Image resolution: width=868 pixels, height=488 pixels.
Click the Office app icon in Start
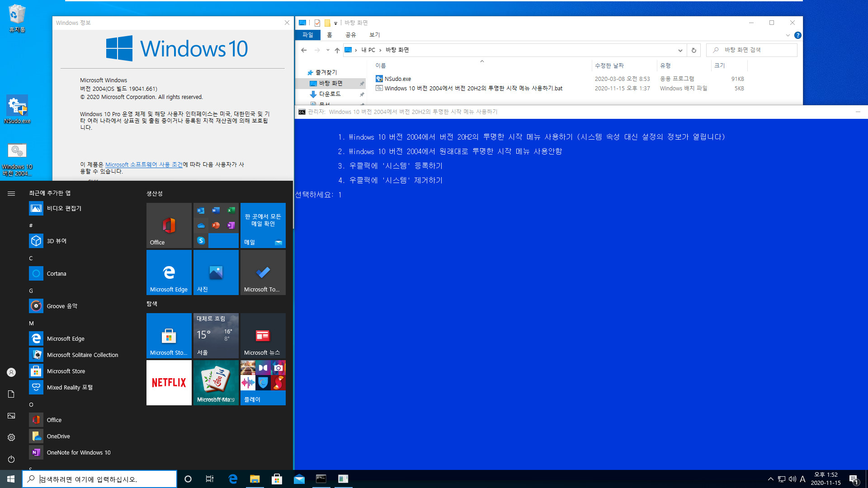[169, 225]
